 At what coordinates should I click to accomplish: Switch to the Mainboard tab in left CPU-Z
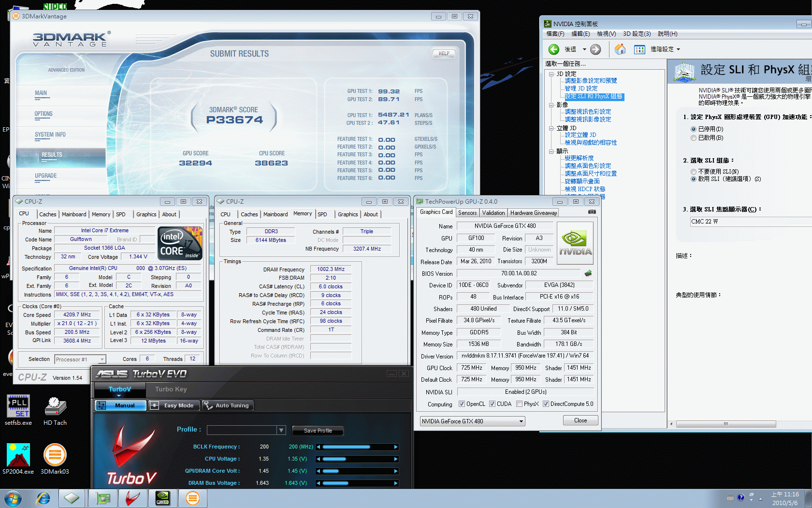pyautogui.click(x=74, y=214)
